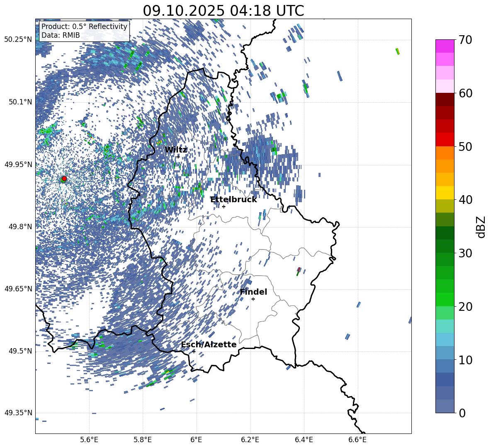The height and width of the screenshot is (448, 491).
Task: Click the colorbar 40 tick label
Action: (465, 200)
